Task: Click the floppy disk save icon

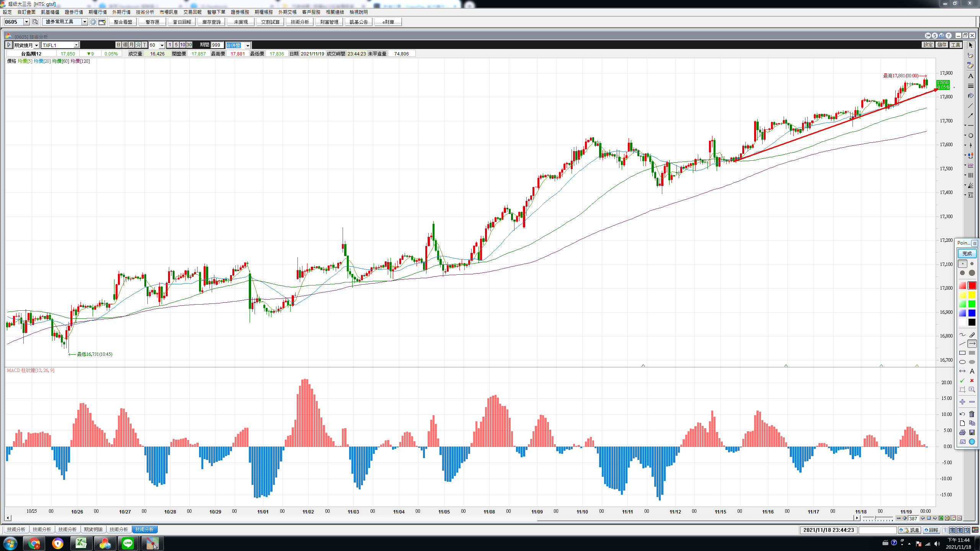Action: pos(972,432)
